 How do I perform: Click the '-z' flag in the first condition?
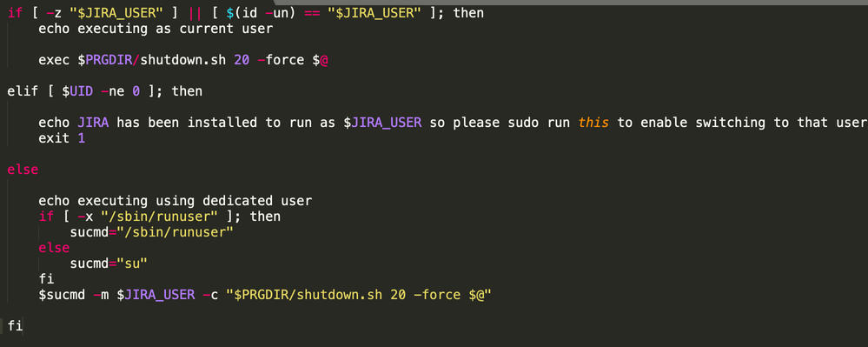click(x=54, y=13)
